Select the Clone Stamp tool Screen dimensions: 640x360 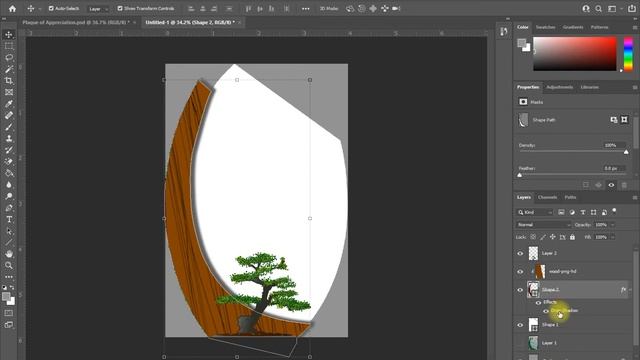click(9, 138)
